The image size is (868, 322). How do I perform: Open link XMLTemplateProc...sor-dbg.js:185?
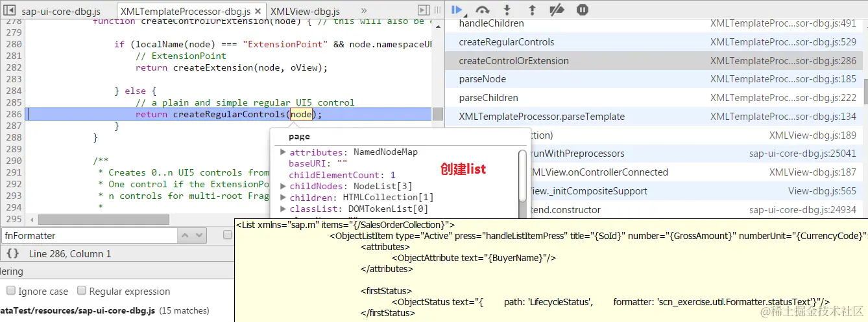point(783,79)
